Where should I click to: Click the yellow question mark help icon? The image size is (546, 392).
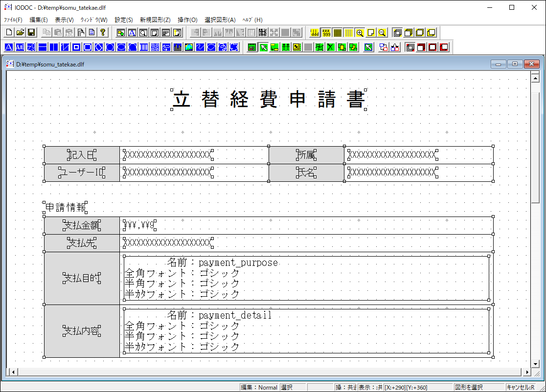[x=103, y=33]
